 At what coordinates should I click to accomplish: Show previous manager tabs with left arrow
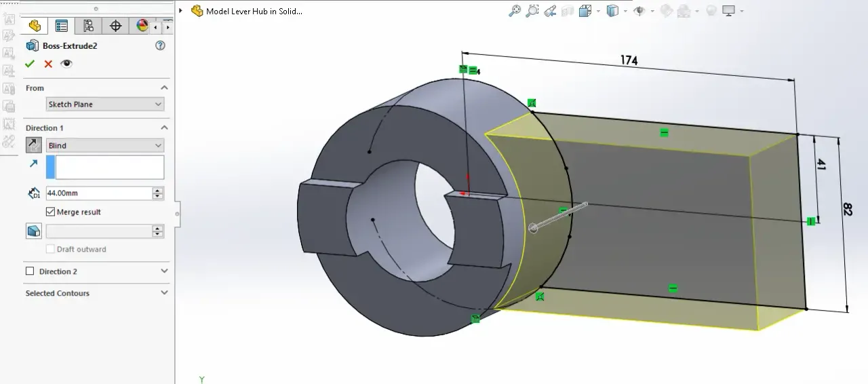coord(156,26)
